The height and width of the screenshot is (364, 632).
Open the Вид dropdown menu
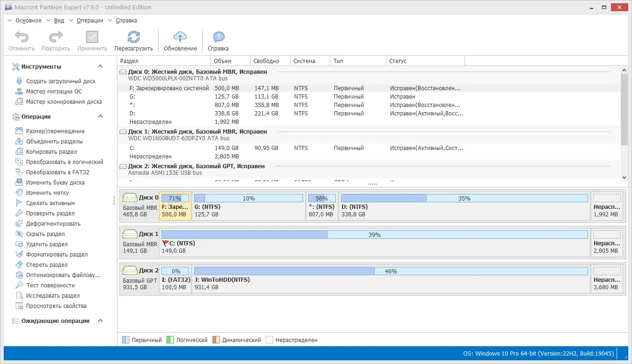click(59, 20)
